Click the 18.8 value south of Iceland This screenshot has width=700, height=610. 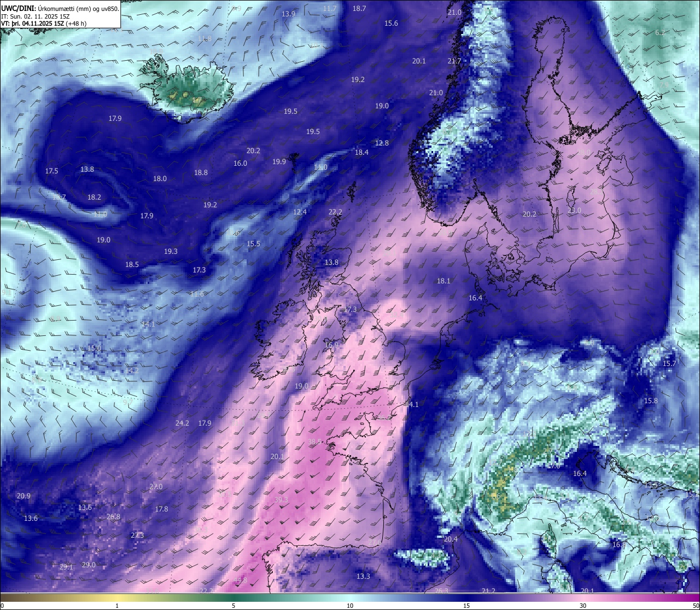(x=201, y=172)
